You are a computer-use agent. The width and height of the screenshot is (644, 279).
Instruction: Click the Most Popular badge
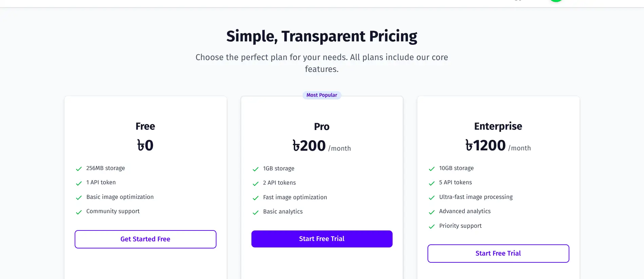point(322,95)
